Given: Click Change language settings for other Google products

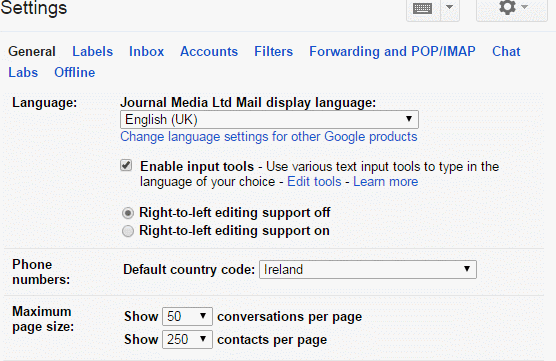Looking at the screenshot, I should [269, 137].
